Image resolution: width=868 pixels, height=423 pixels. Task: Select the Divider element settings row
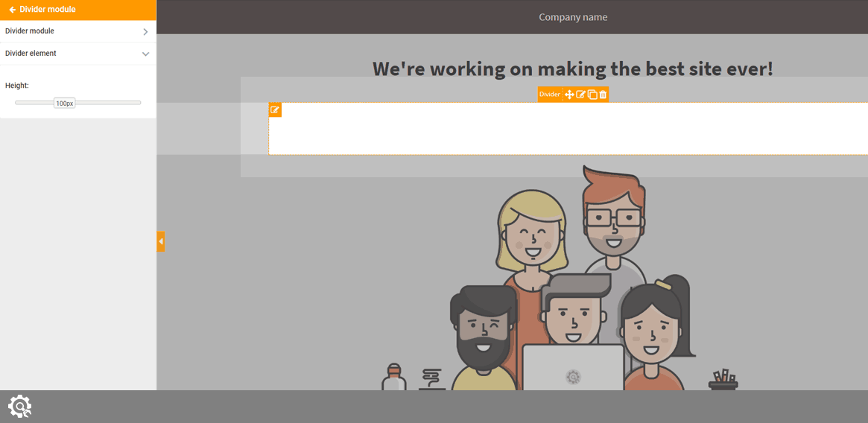point(67,54)
